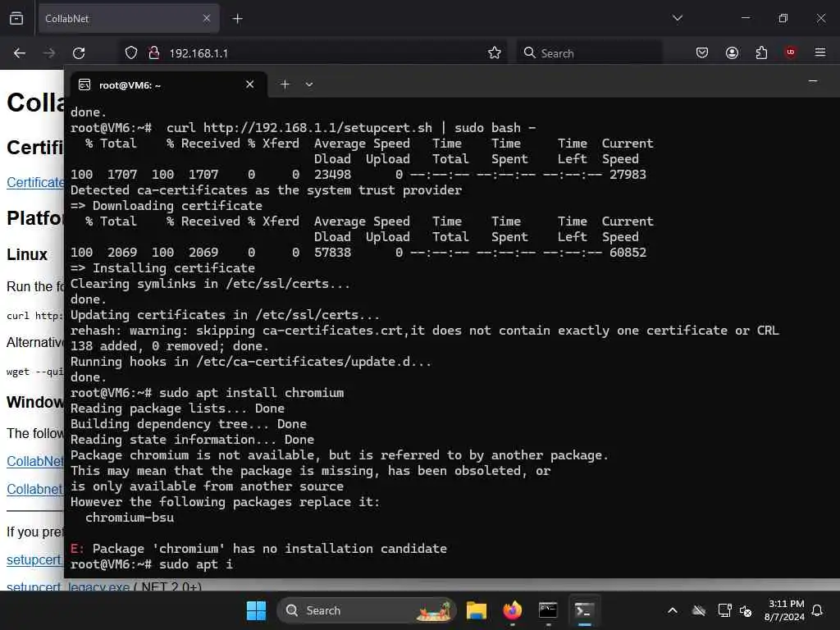
Task: Open the muted volume tray icon
Action: point(746,610)
